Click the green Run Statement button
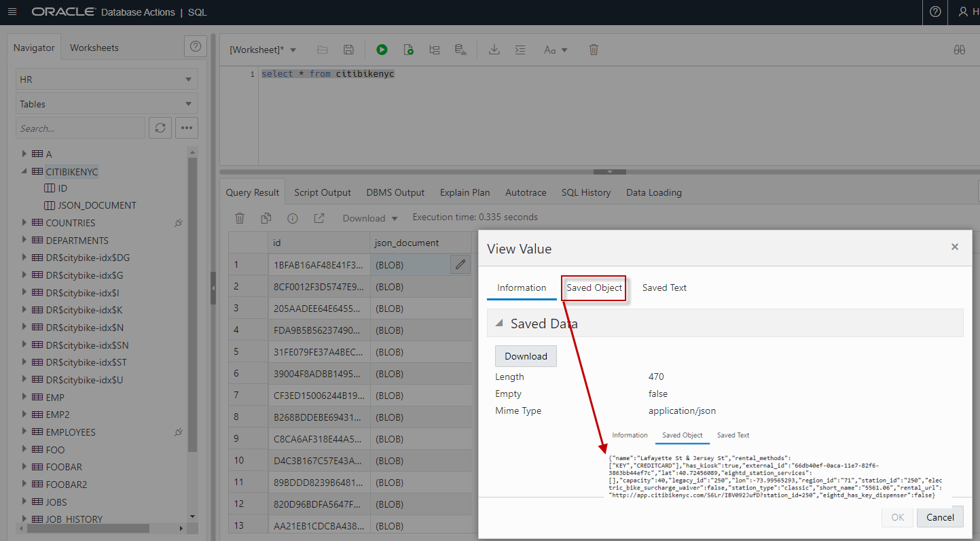This screenshot has height=541, width=980. (382, 50)
